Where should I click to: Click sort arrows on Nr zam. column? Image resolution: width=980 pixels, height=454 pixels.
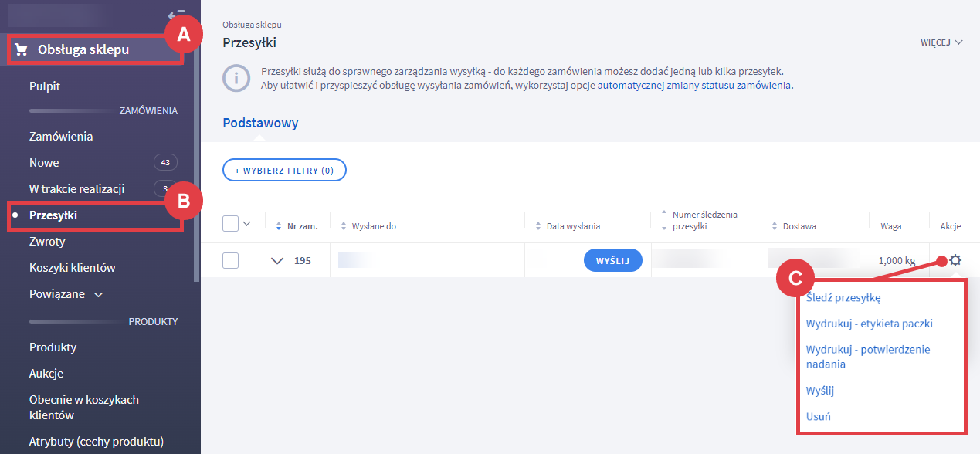pos(280,226)
